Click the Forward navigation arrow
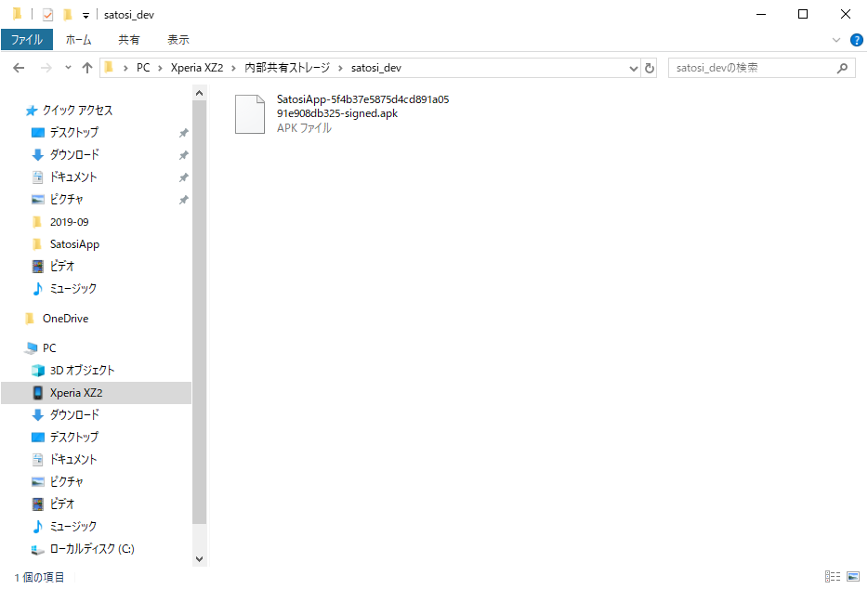Viewport: 868px width, 589px height. (46, 68)
